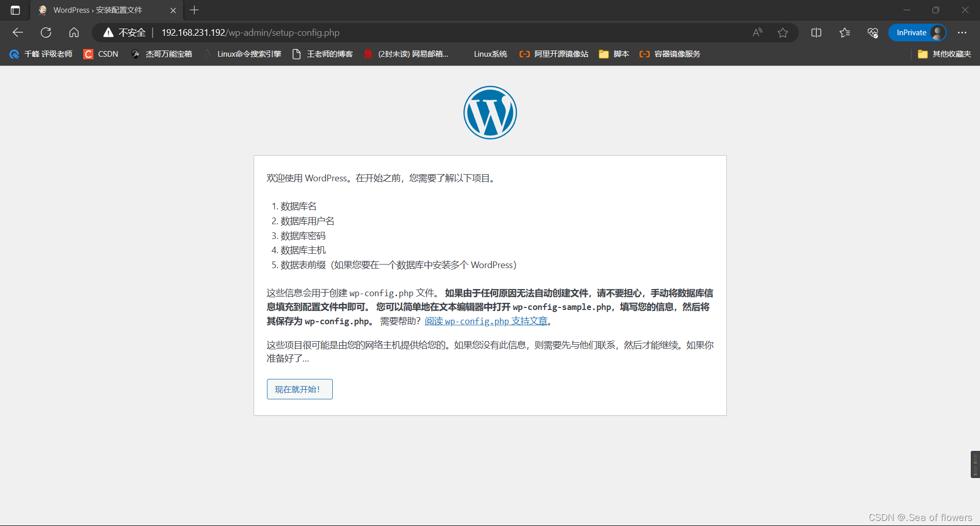980x526 pixels.
Task: Turn on Read Aloud
Action: click(x=757, y=33)
